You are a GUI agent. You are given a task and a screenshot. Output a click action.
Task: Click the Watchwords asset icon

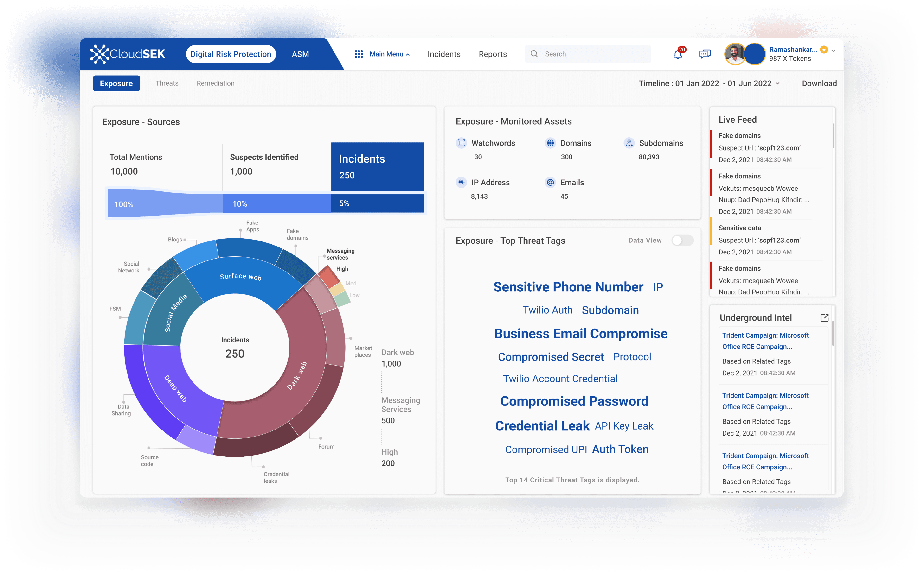point(461,143)
